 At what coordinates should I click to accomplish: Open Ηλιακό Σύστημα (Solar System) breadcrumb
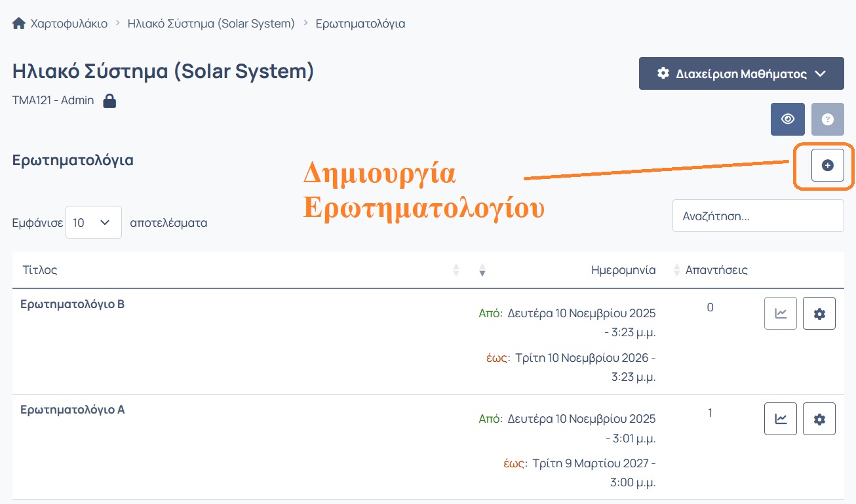pyautogui.click(x=211, y=24)
